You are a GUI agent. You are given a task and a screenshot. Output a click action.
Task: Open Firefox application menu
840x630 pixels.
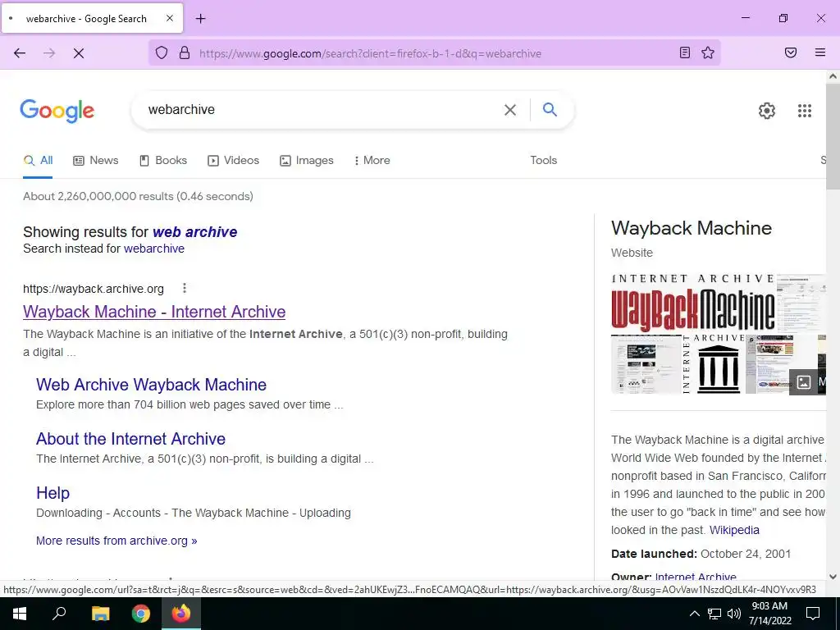pyautogui.click(x=820, y=52)
